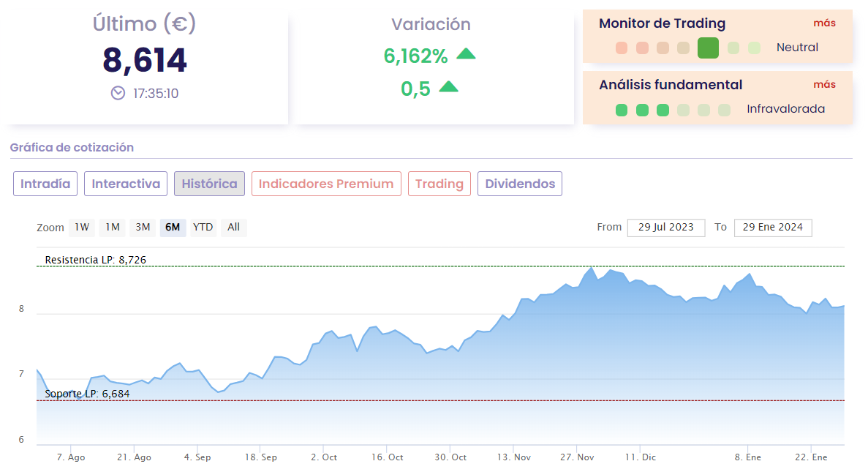Click the first green Análisis fundamental dot
Screen dimensions: 868x472
(x=622, y=110)
